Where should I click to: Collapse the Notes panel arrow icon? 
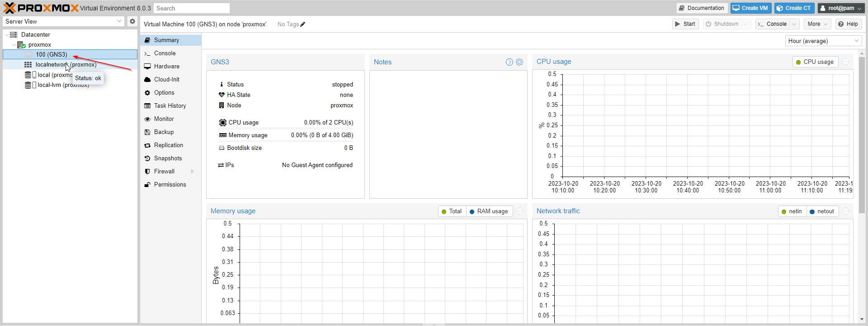[x=509, y=62]
